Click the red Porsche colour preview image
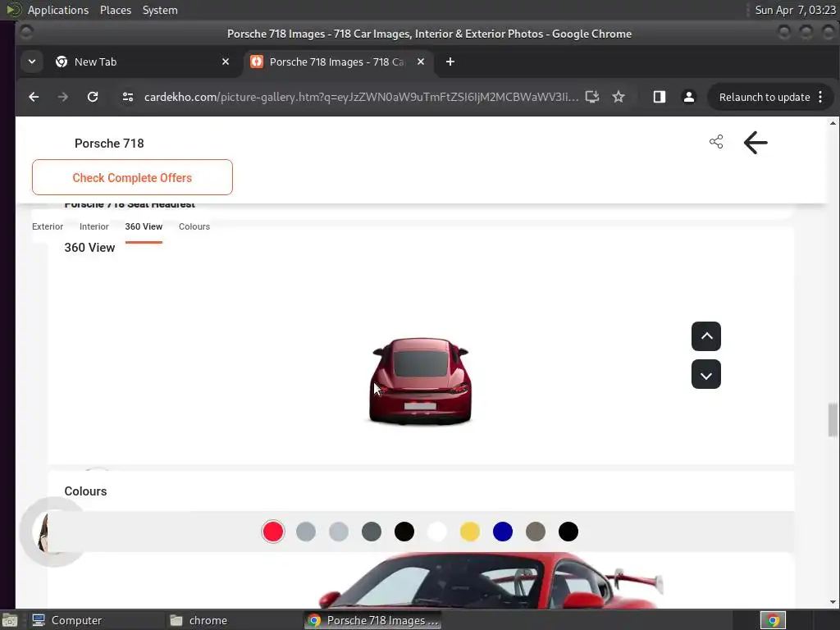The image size is (840, 630). [491, 581]
